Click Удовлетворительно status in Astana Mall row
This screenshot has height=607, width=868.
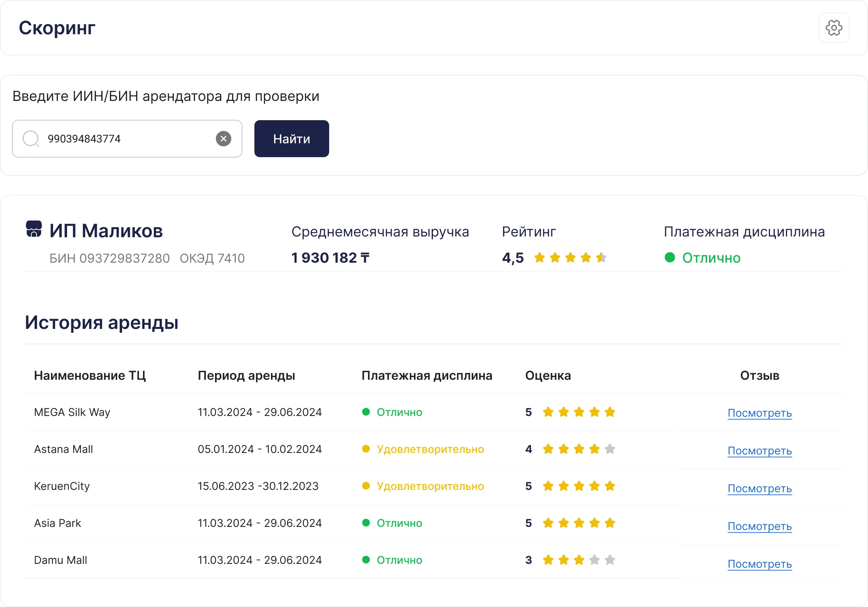(x=431, y=449)
